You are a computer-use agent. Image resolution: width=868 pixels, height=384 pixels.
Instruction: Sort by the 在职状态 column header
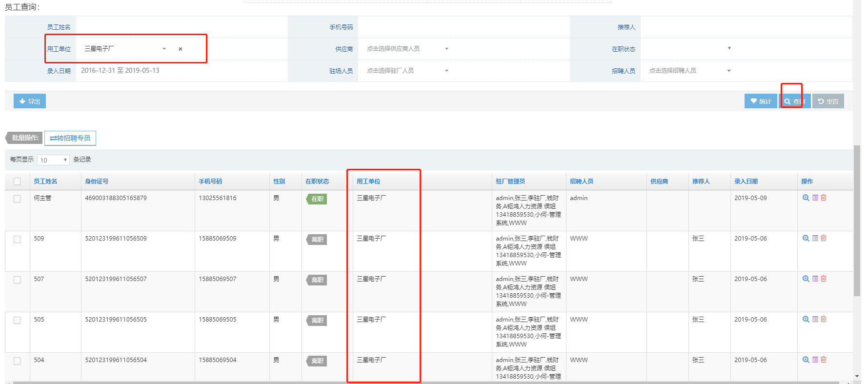pyautogui.click(x=317, y=182)
